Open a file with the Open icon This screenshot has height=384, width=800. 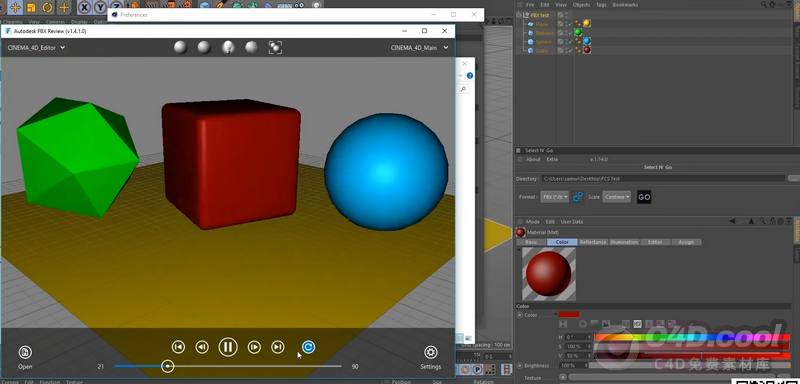(x=25, y=352)
